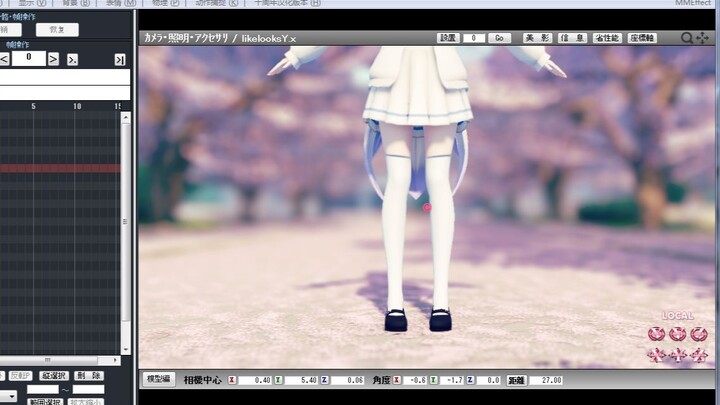Image resolution: width=720 pixels, height=405 pixels.
Task: Toggle the 省性能 low-power mode button
Action: tap(607, 38)
